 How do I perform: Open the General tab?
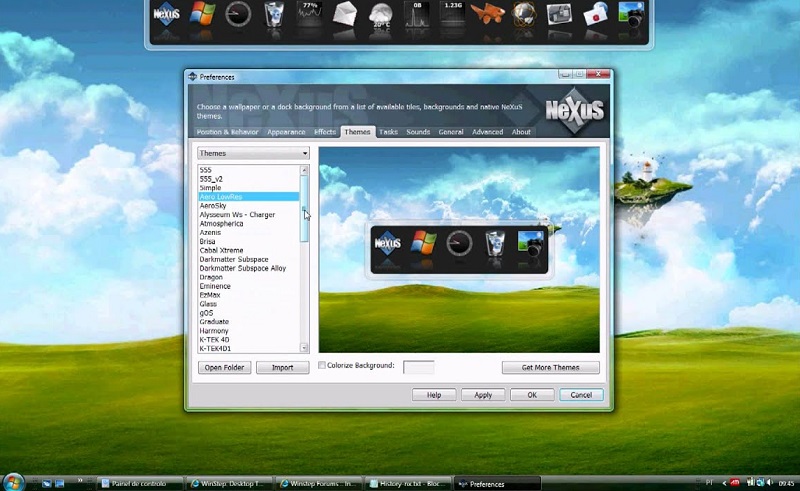[451, 132]
